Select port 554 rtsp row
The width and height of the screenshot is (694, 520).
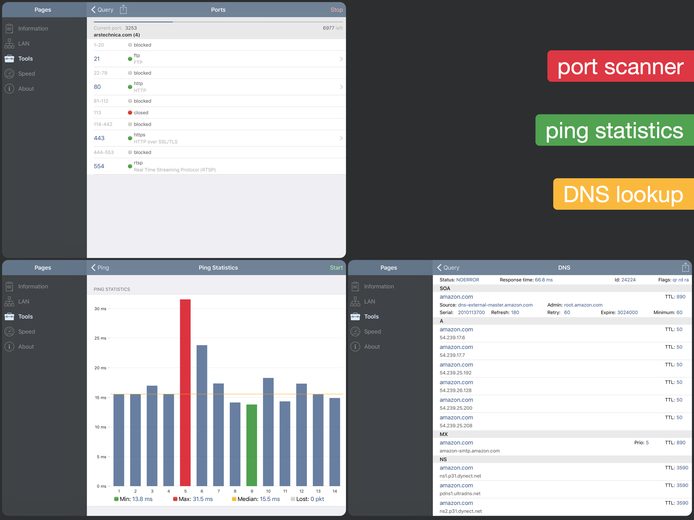click(x=216, y=166)
